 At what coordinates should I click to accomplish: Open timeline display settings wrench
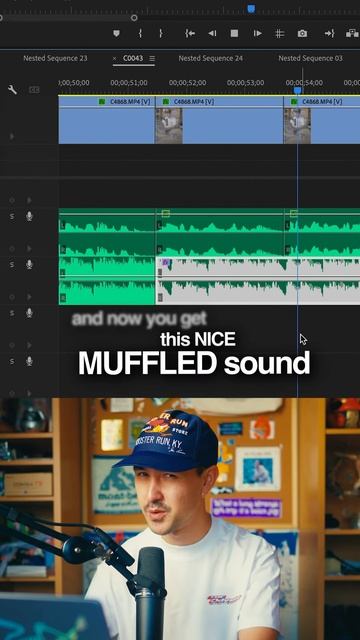pos(13,90)
